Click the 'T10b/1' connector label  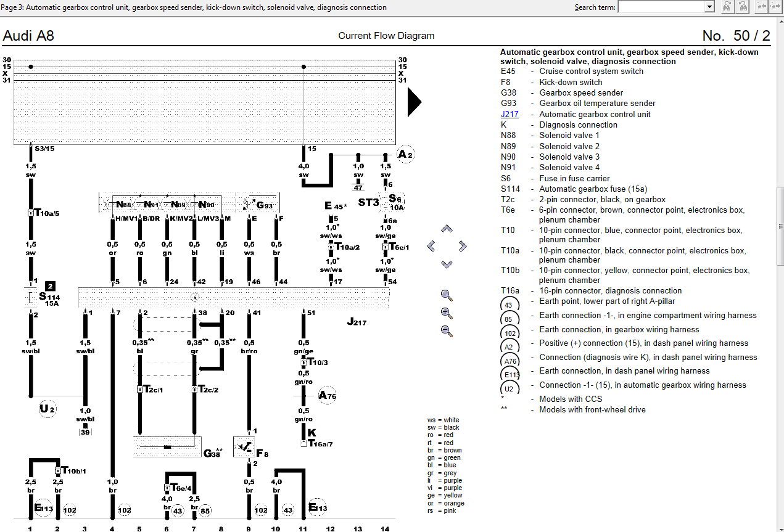(74, 470)
